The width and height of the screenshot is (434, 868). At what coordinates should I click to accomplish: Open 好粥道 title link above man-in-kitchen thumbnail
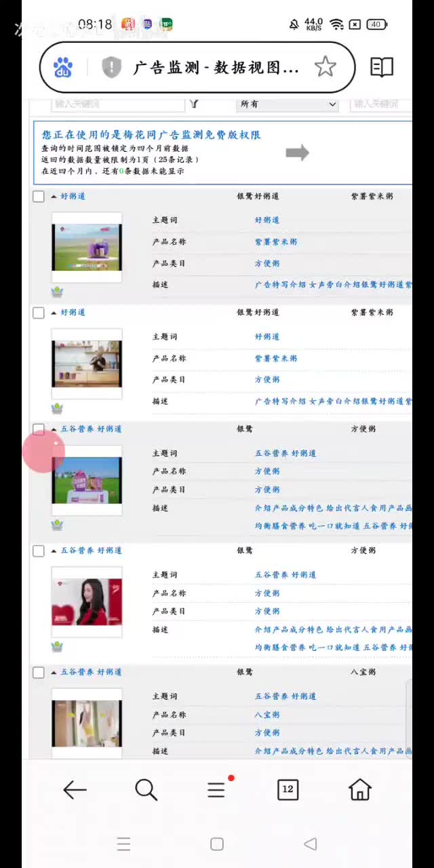coord(73,313)
